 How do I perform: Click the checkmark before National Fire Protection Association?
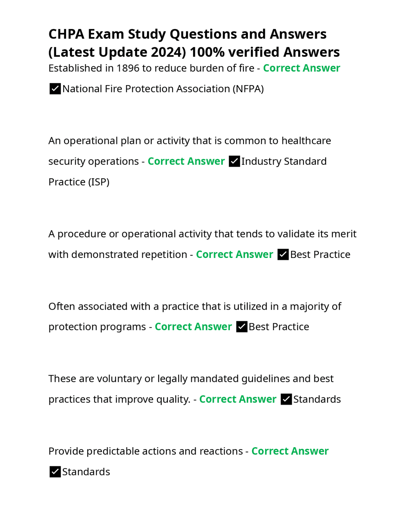55,89
